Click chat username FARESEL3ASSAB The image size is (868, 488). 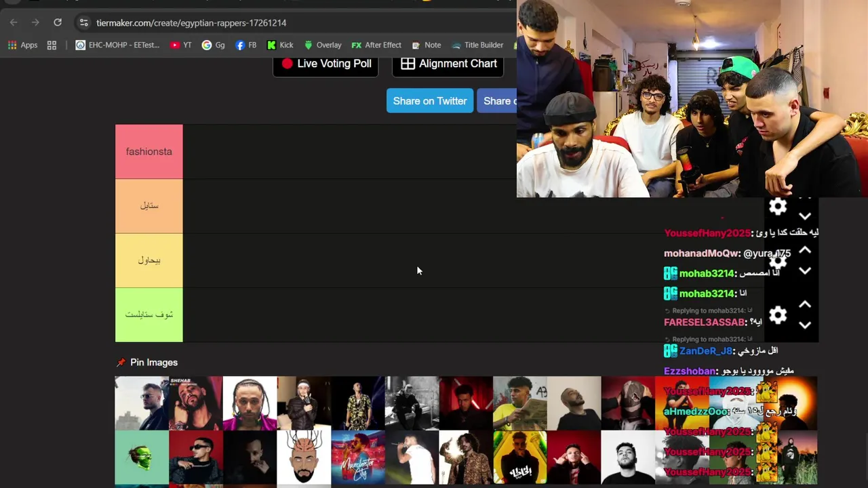coord(705,323)
